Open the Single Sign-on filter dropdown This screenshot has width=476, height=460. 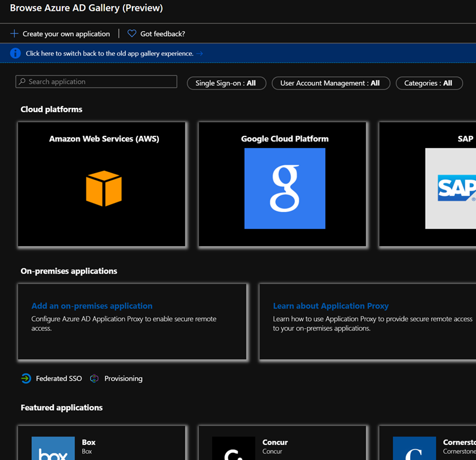[x=226, y=83]
